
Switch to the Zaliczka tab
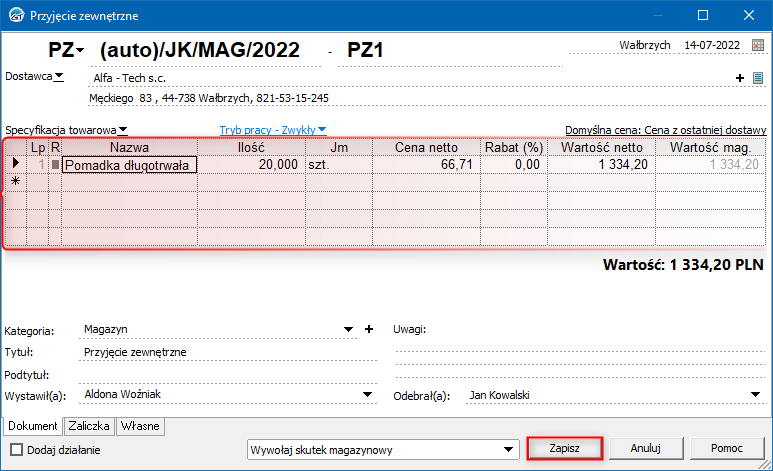coord(89,426)
